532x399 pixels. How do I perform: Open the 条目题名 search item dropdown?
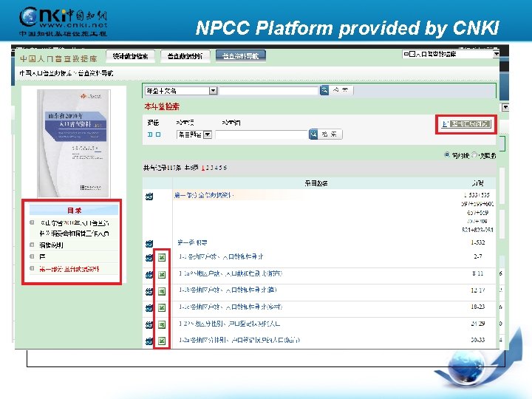(208, 134)
